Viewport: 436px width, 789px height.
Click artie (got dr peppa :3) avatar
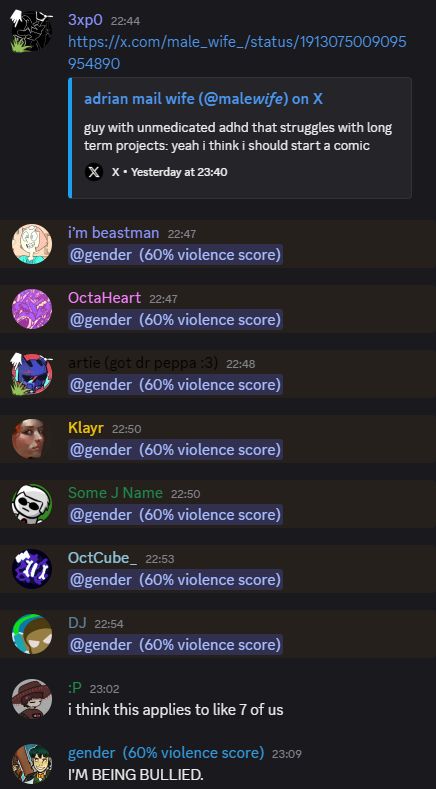tap(32, 374)
